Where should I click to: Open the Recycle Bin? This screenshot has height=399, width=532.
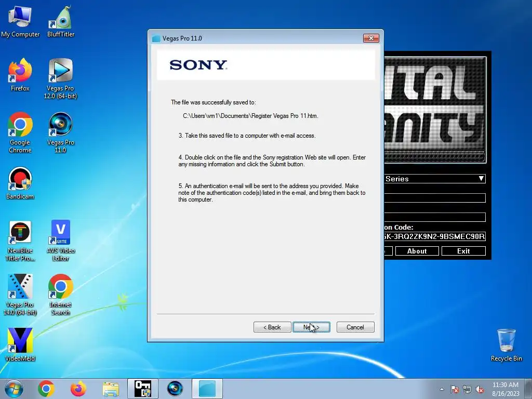506,345
